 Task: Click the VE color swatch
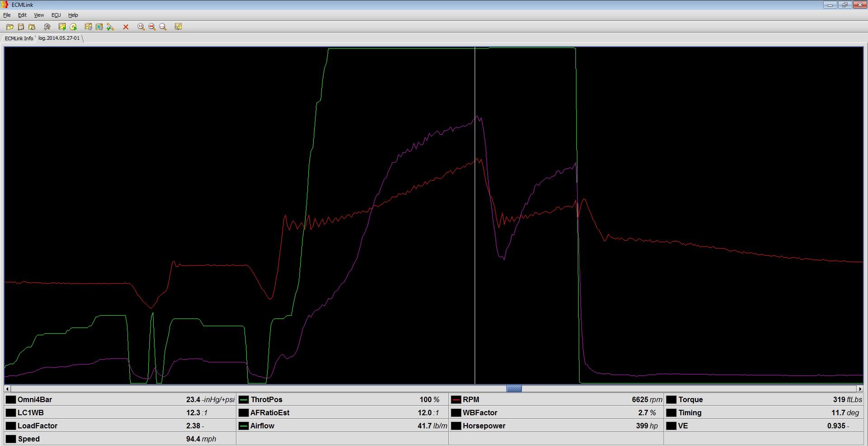[x=671, y=426]
